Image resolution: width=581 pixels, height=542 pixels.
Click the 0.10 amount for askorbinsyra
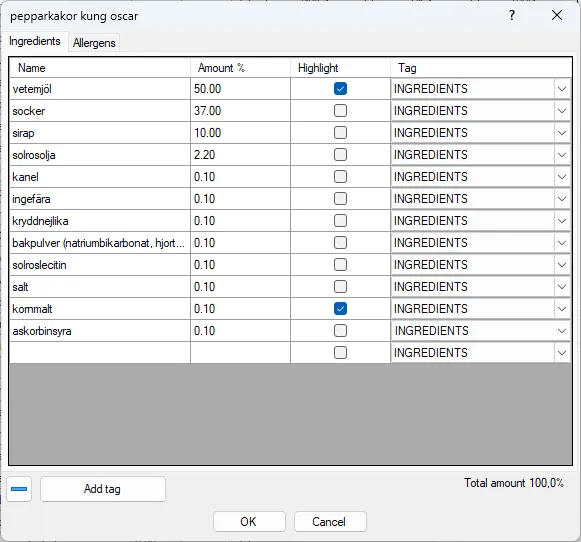click(x=240, y=330)
